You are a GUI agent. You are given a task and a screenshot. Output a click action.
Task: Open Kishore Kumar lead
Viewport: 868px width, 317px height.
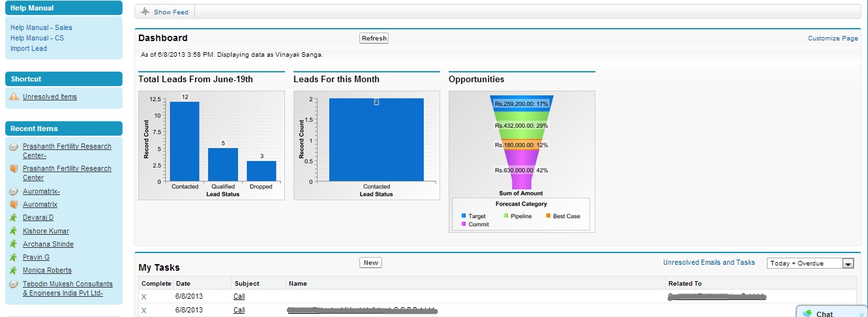(46, 231)
